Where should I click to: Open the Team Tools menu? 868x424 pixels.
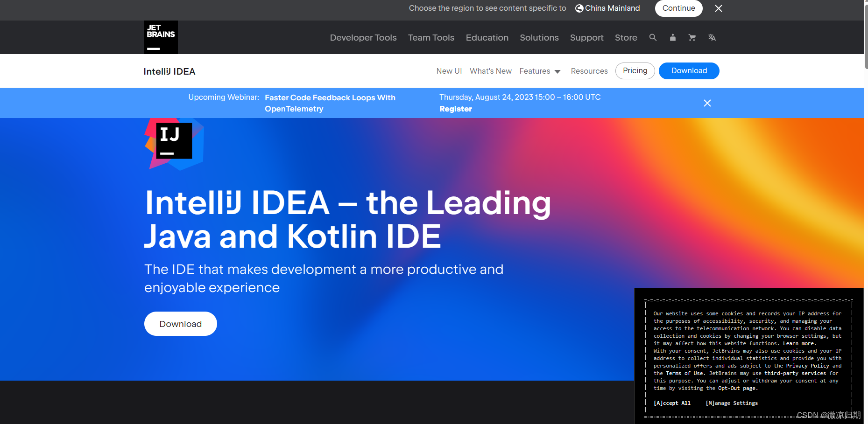coord(431,37)
